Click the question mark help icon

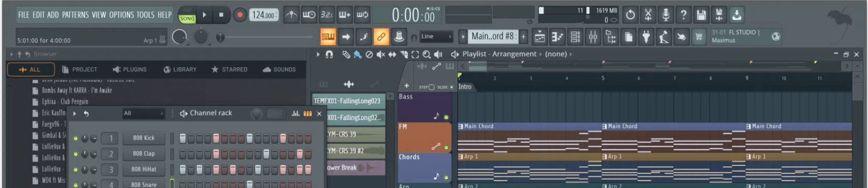pos(683,15)
